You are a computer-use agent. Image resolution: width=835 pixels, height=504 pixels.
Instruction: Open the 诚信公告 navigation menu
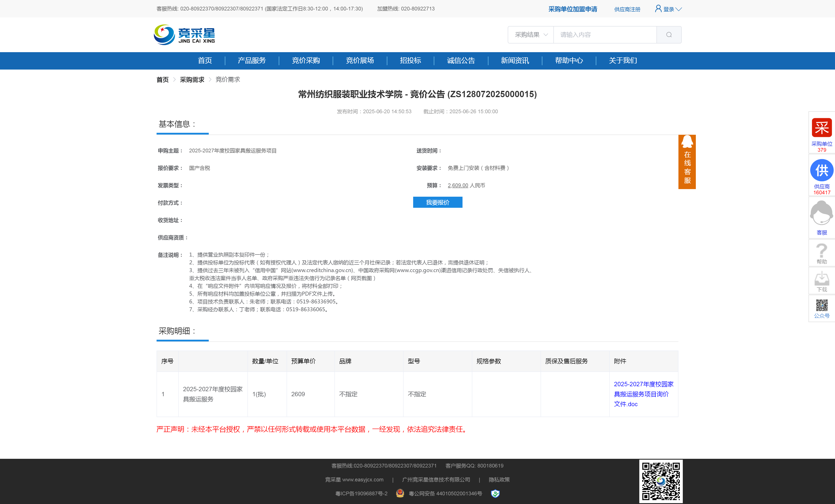461,61
